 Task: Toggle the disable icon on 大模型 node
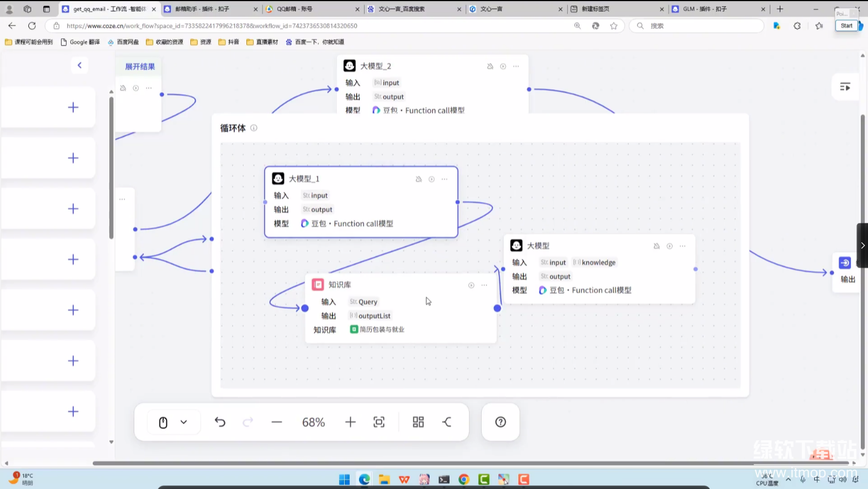coord(657,246)
